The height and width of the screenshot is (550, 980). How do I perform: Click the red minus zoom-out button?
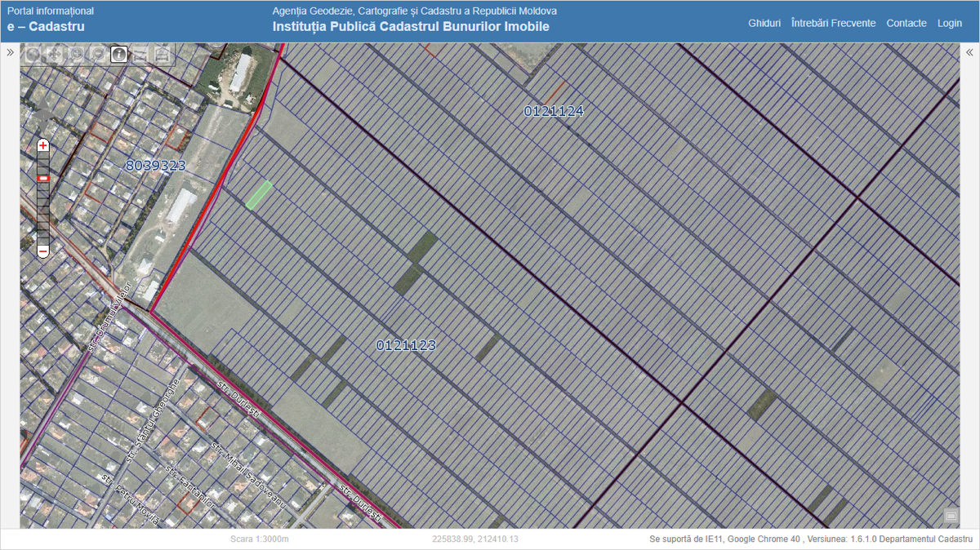[x=43, y=252]
